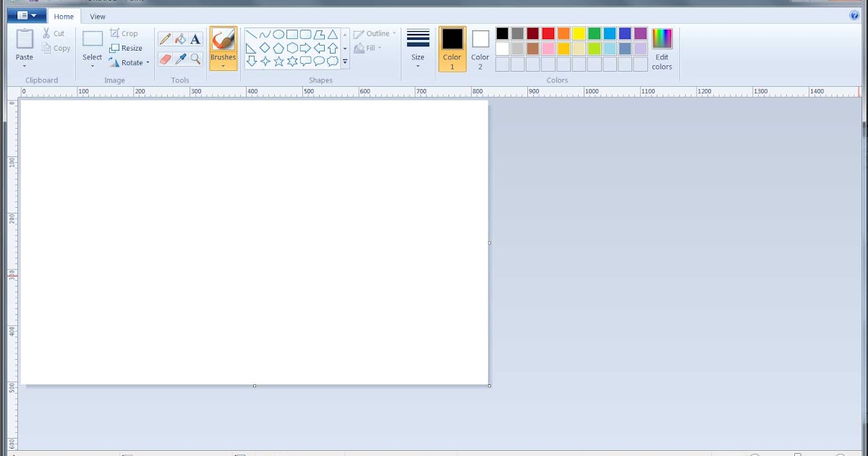This screenshot has height=456, width=868.
Task: Choose the Right arrow shape
Action: [x=305, y=48]
